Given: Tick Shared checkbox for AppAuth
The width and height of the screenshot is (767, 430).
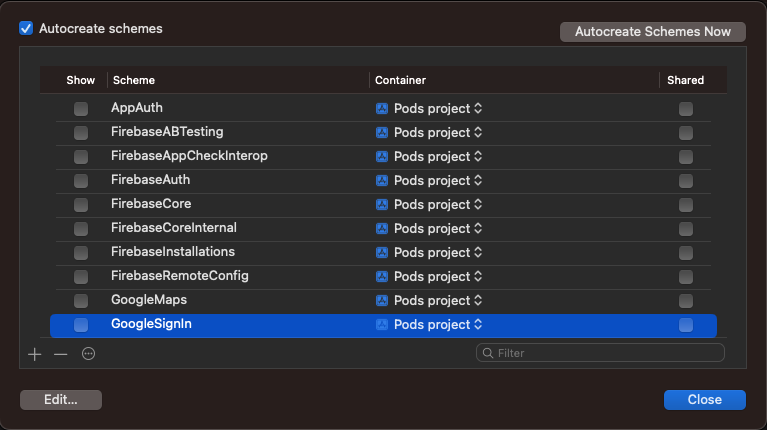Looking at the screenshot, I should click(x=686, y=109).
